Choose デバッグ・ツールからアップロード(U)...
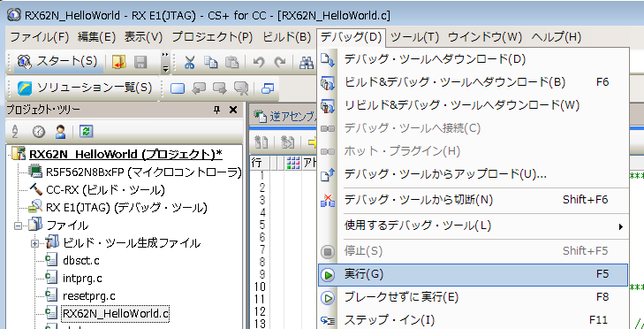Screen dimensions: 644x329 pos(474,174)
